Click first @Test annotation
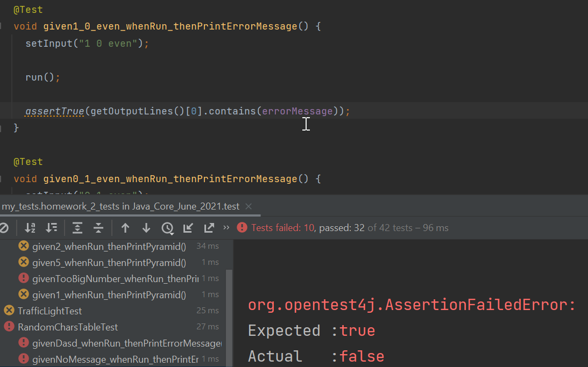 point(28,10)
